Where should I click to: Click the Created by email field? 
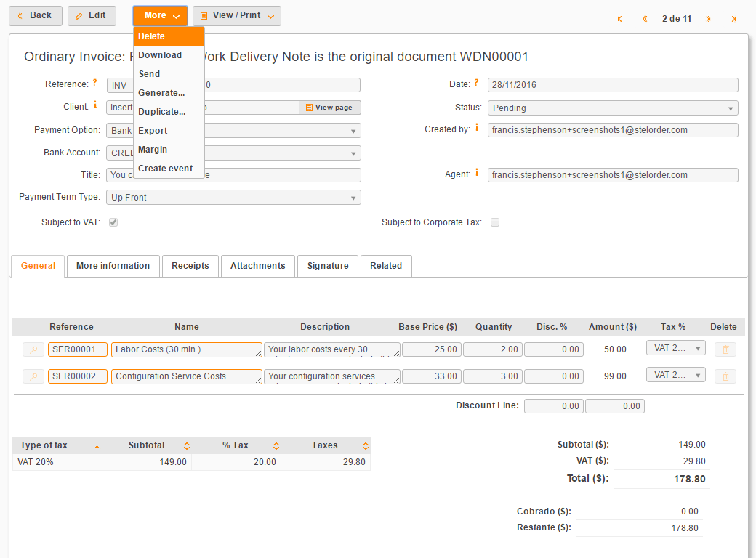[x=613, y=130]
